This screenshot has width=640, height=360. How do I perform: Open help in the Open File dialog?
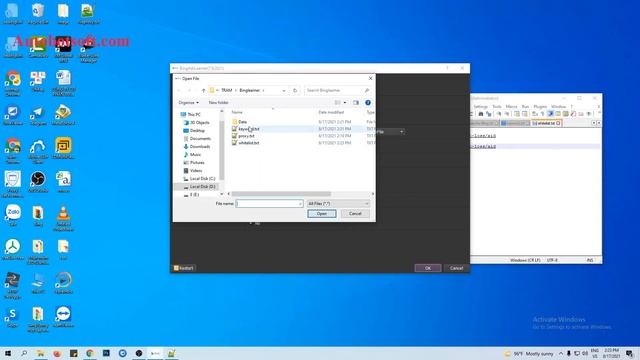[x=368, y=103]
